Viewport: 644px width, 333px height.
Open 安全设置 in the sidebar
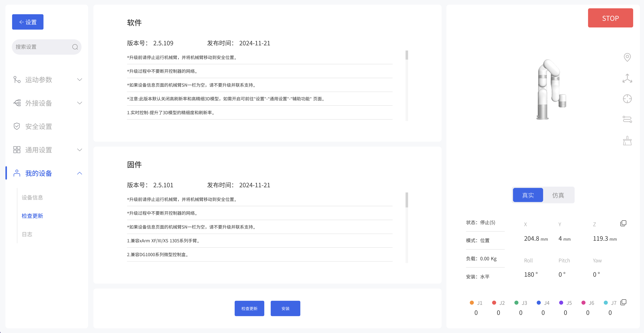point(38,126)
